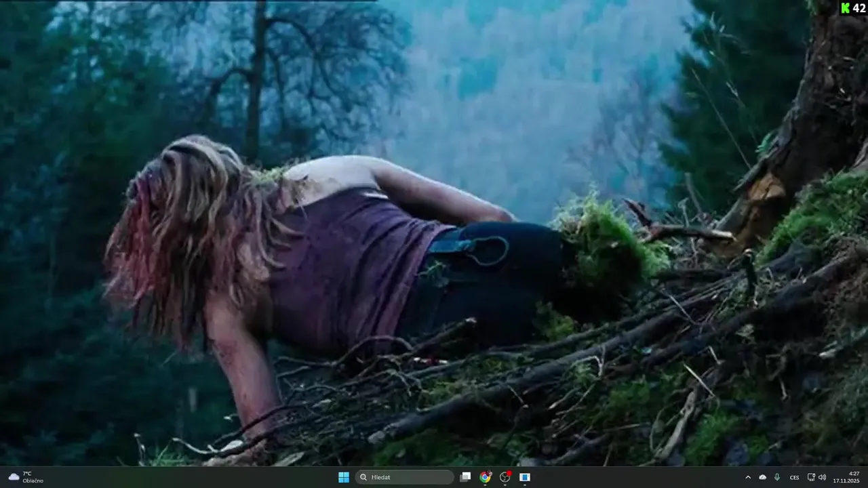This screenshot has height=488, width=868.
Task: Open the OneDrive cloud tray icon
Action: pyautogui.click(x=762, y=477)
